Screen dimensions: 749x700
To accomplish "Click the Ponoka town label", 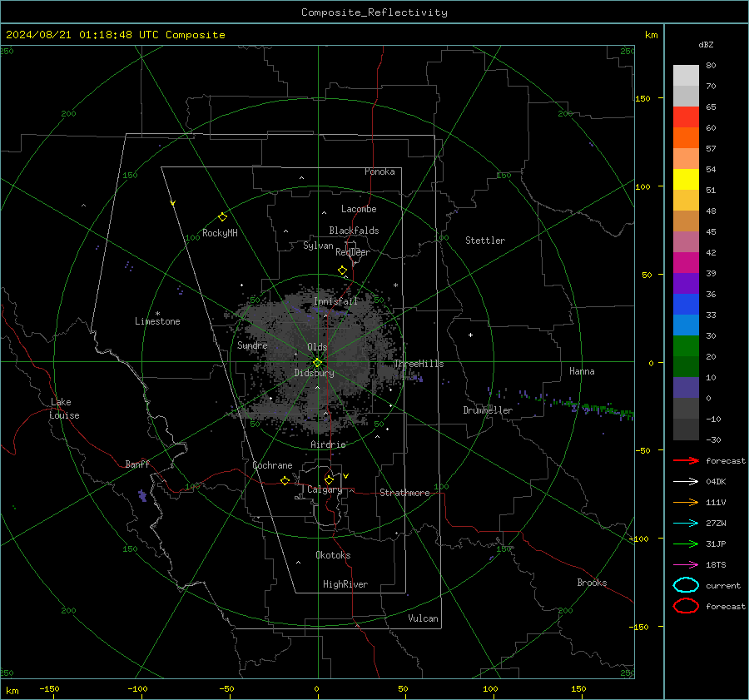I will (379, 172).
